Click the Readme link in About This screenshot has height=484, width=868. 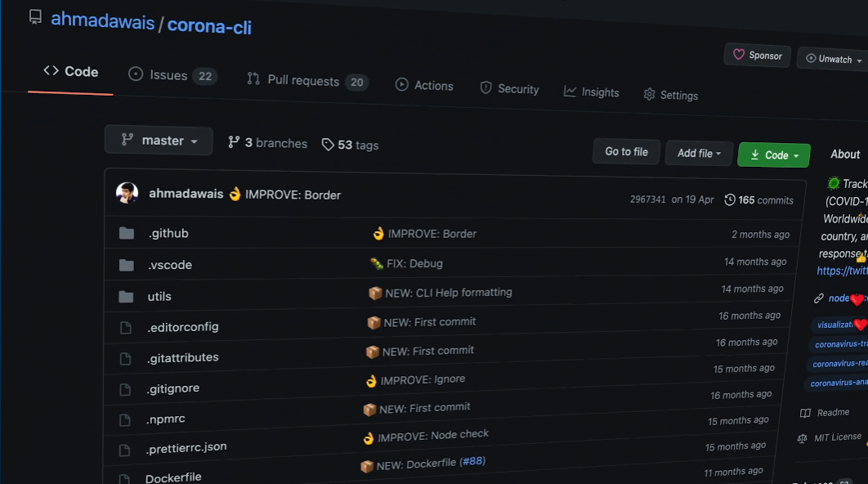(x=833, y=412)
